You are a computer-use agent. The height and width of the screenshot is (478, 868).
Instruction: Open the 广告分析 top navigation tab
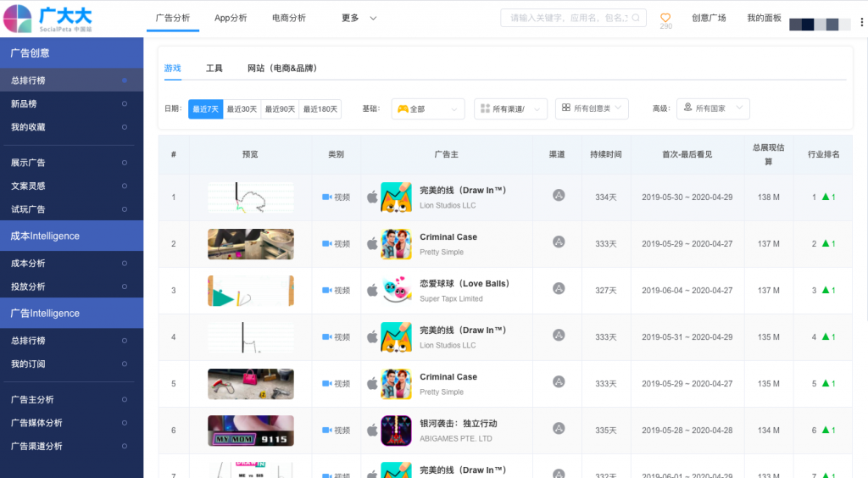click(x=173, y=19)
